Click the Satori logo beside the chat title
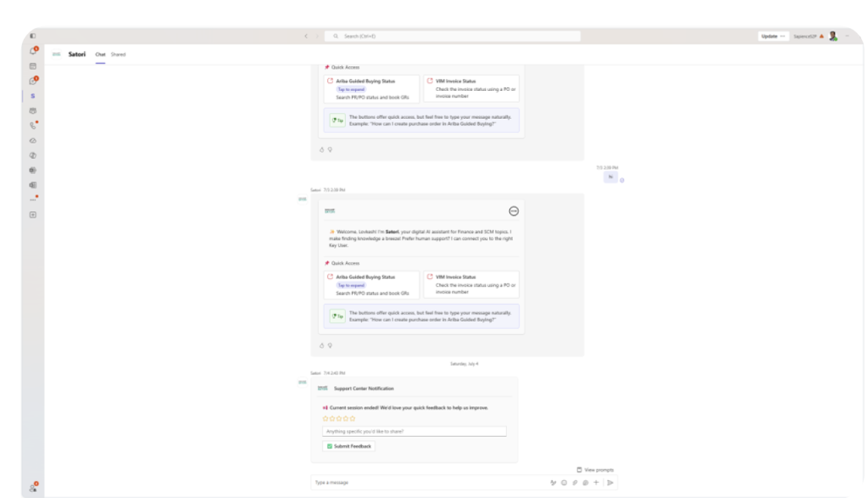The height and width of the screenshot is (498, 868). coord(57,54)
